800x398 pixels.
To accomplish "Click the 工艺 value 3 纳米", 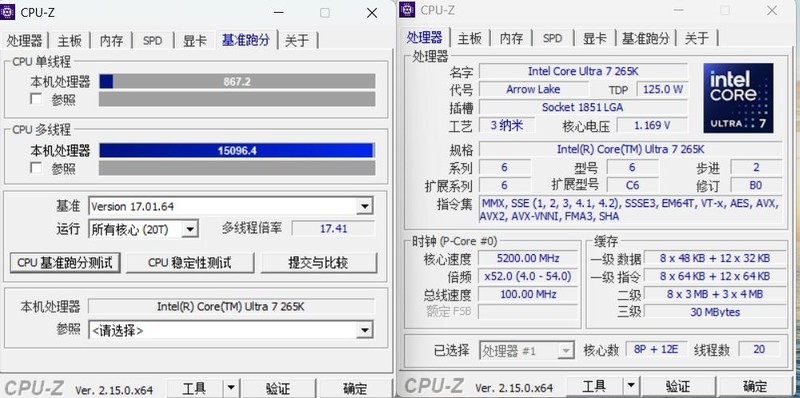I will (x=507, y=125).
